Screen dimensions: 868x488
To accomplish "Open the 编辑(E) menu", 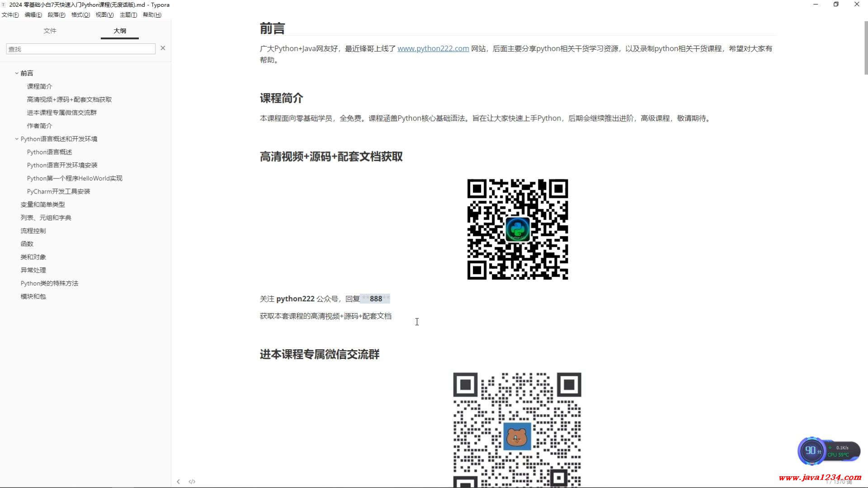I will pos(33,15).
